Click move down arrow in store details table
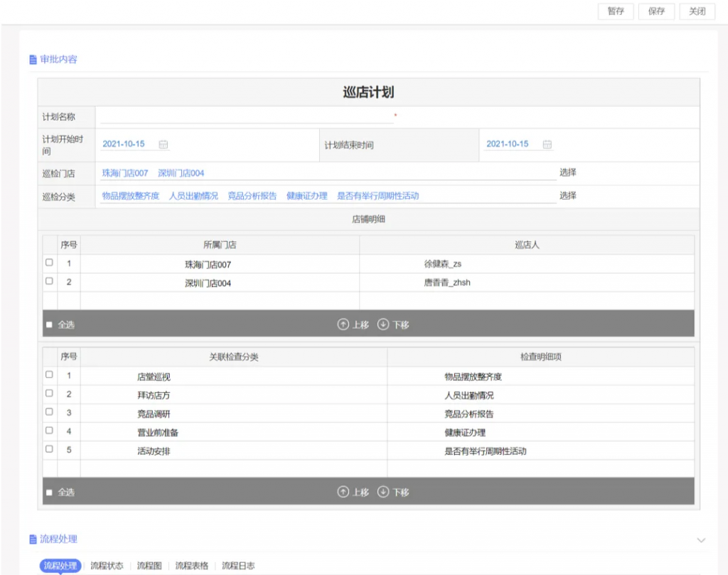The width and height of the screenshot is (728, 575). pos(383,324)
